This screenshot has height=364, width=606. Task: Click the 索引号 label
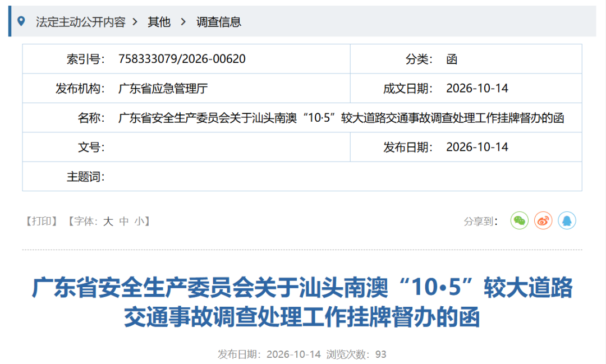click(85, 59)
